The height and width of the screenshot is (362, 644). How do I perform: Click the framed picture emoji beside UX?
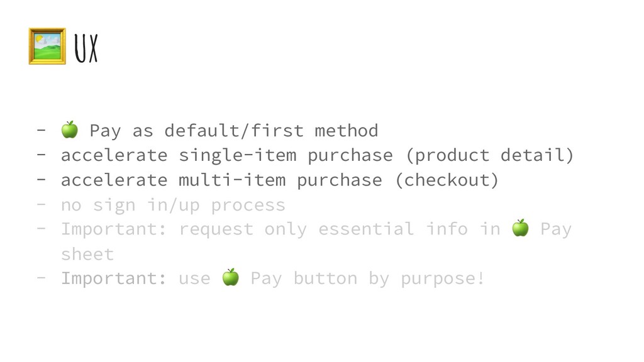tap(47, 47)
